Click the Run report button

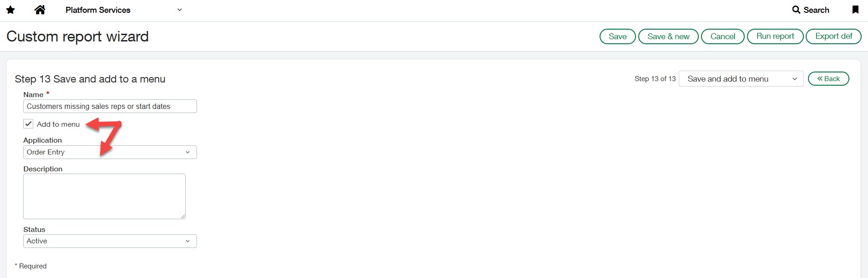coord(775,36)
